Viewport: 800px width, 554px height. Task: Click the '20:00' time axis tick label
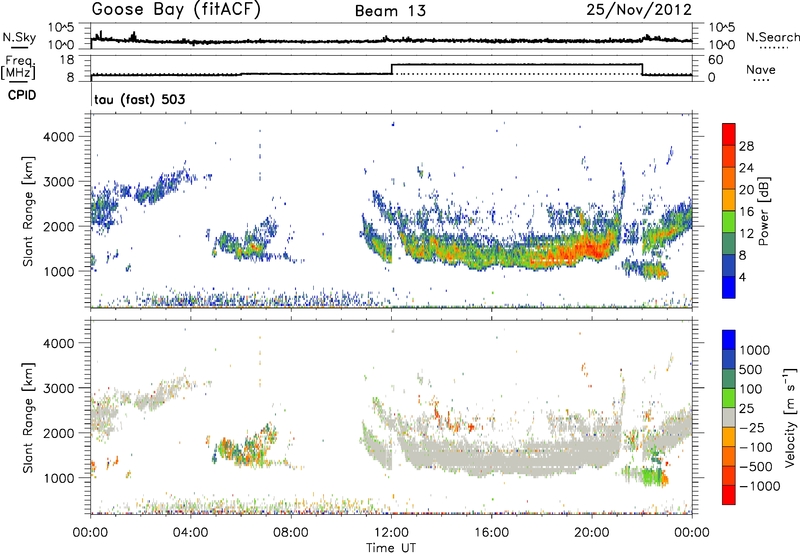point(592,533)
